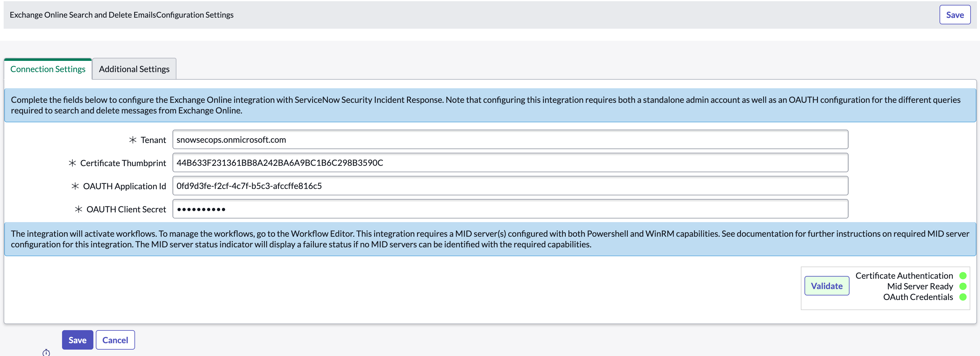Switch to the Connection Settings tab
980x356 pixels.
[48, 69]
